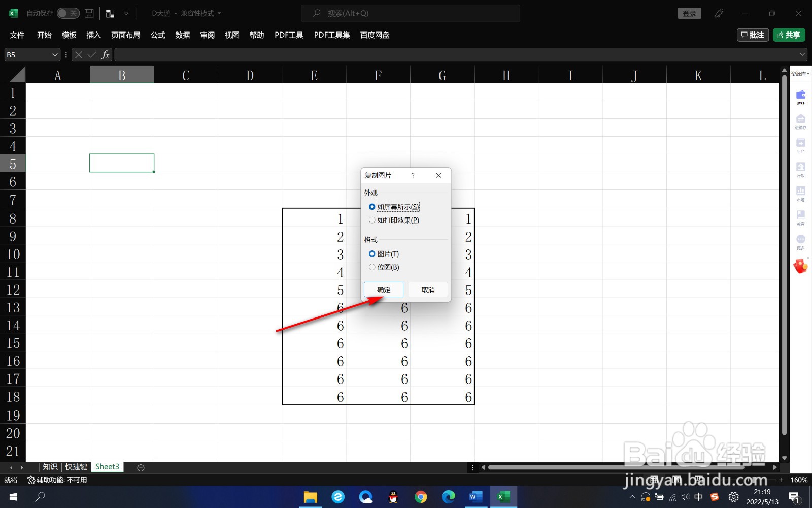This screenshot has height=508, width=812.
Task: Click the formula bar input field
Action: click(456, 55)
